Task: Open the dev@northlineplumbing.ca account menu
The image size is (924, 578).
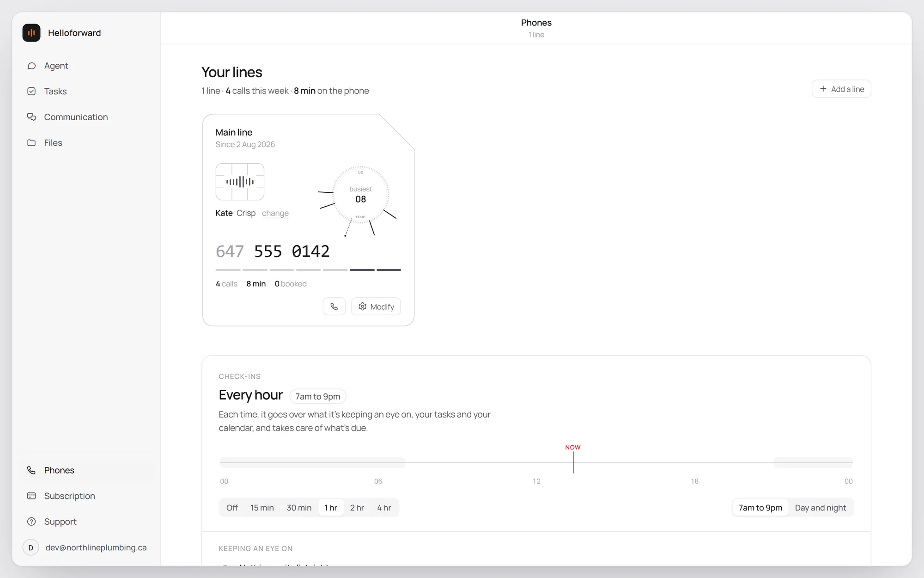Action: tap(88, 547)
